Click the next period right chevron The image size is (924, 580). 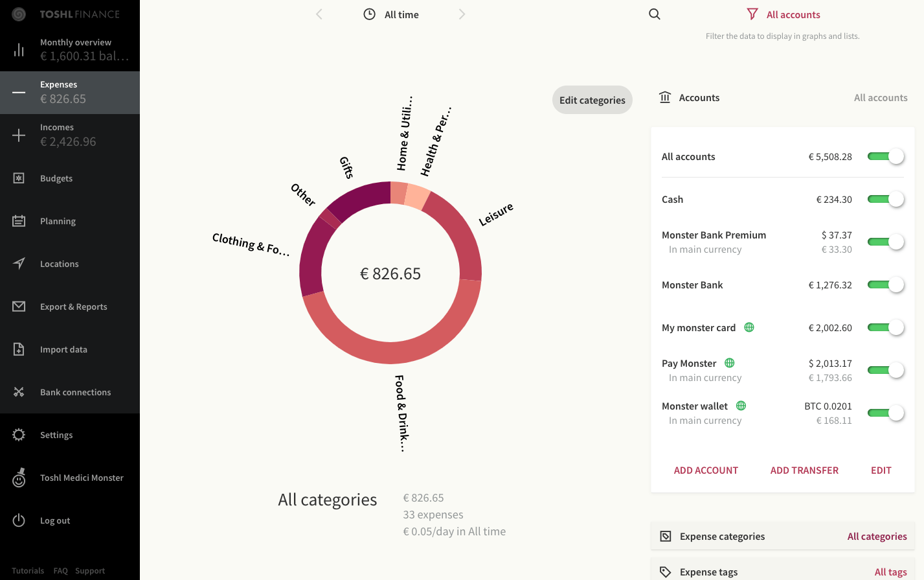462,14
